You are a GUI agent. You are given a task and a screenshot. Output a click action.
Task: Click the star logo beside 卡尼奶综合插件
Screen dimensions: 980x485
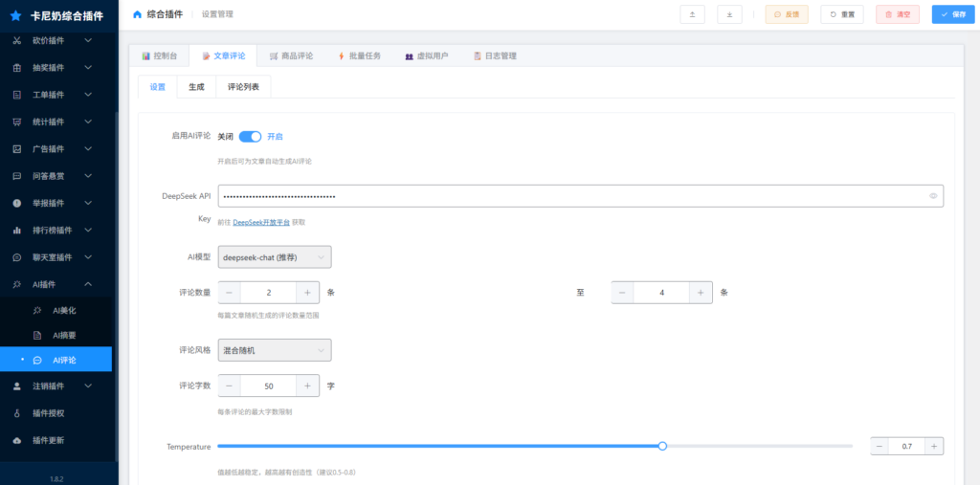click(15, 15)
